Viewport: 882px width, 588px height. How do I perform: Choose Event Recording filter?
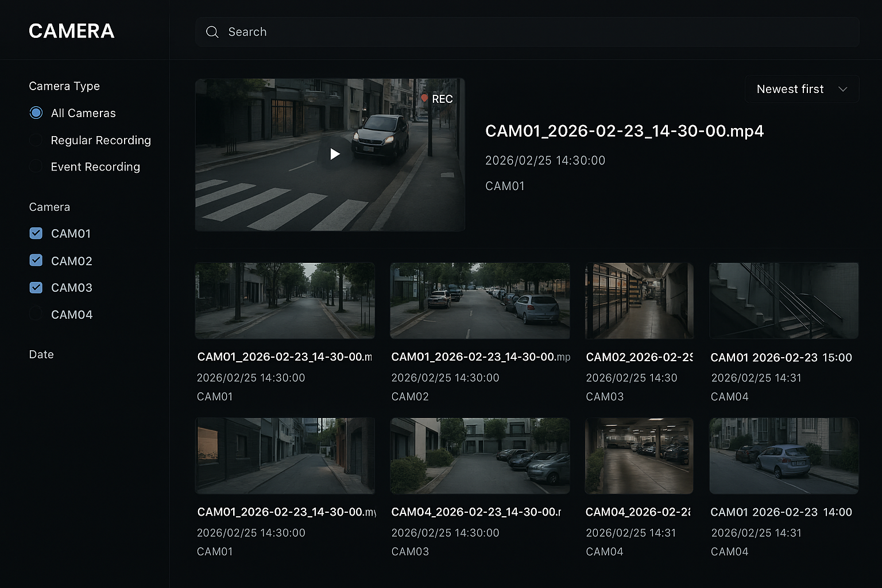36,167
